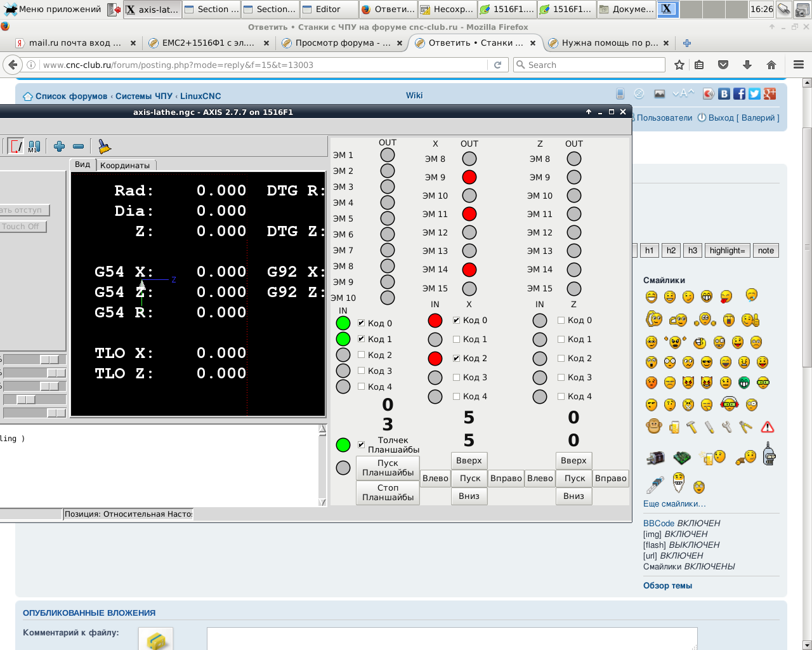Click Вправо button in the X jog group
The width and height of the screenshot is (812, 650).
(506, 478)
